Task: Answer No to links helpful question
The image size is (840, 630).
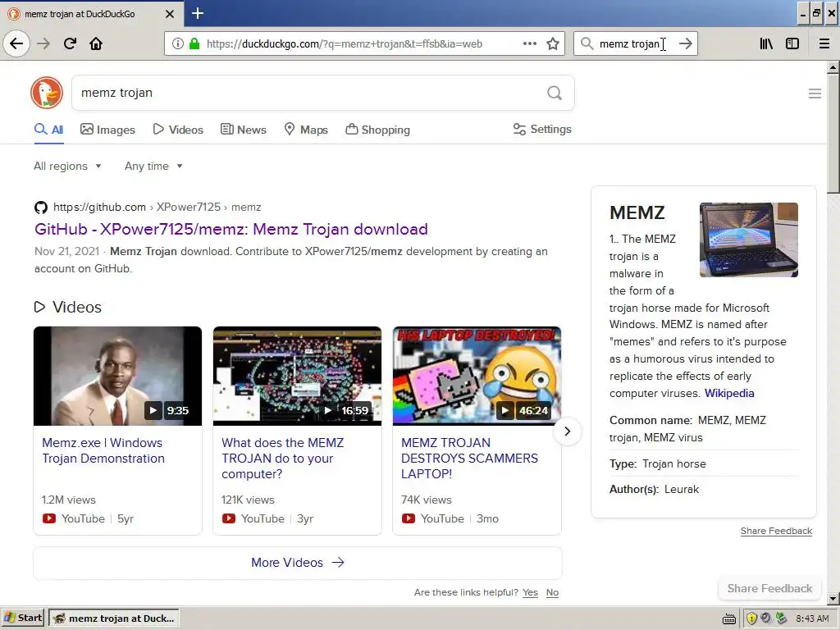Action: tap(552, 592)
